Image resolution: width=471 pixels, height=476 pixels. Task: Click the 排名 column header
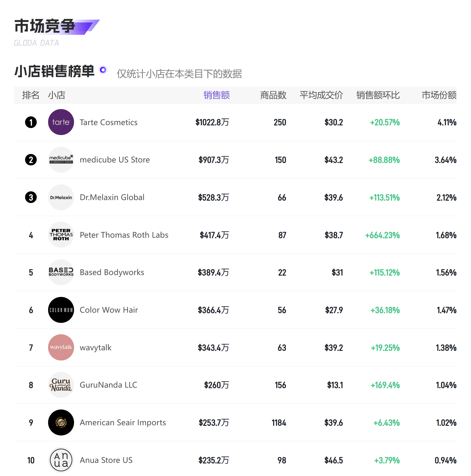pyautogui.click(x=31, y=95)
